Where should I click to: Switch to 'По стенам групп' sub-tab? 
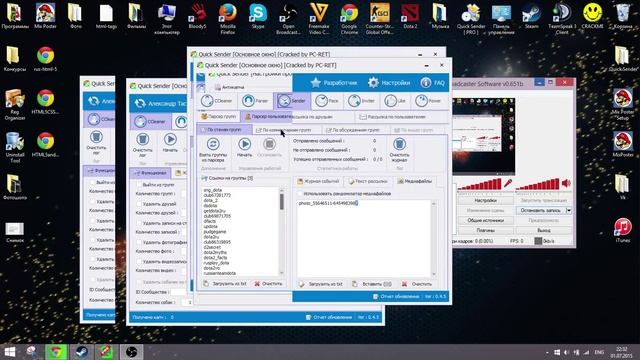point(224,129)
